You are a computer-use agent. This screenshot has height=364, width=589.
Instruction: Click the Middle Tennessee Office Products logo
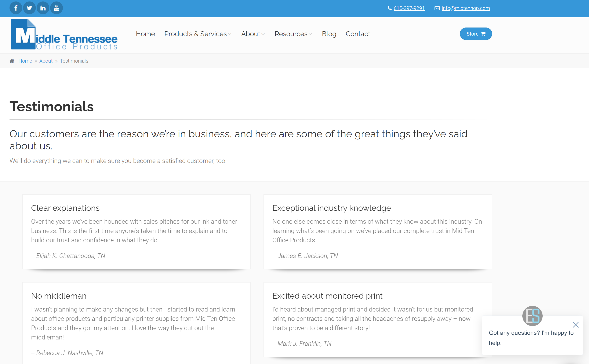(64, 35)
